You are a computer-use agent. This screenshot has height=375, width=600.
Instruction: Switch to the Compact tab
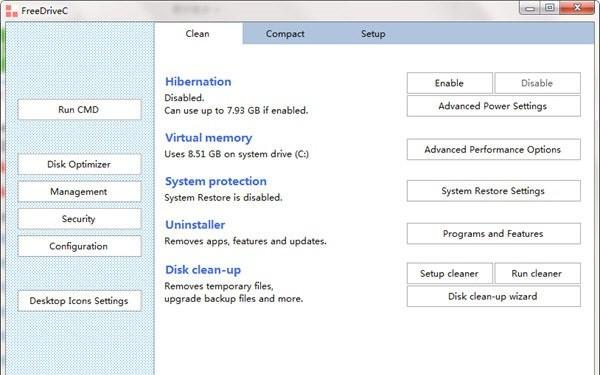[x=285, y=34]
